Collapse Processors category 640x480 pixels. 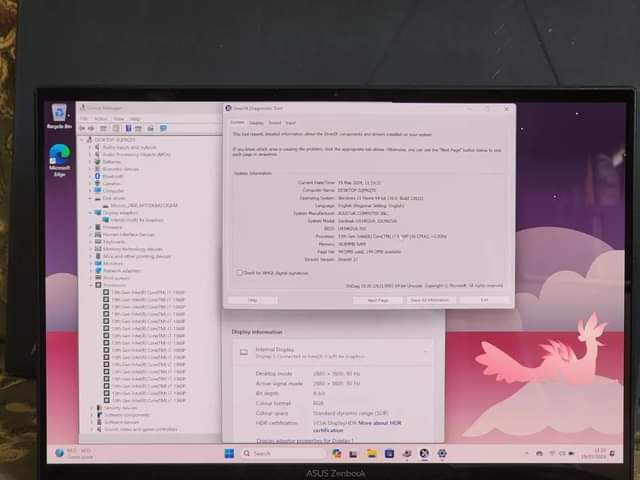point(90,285)
